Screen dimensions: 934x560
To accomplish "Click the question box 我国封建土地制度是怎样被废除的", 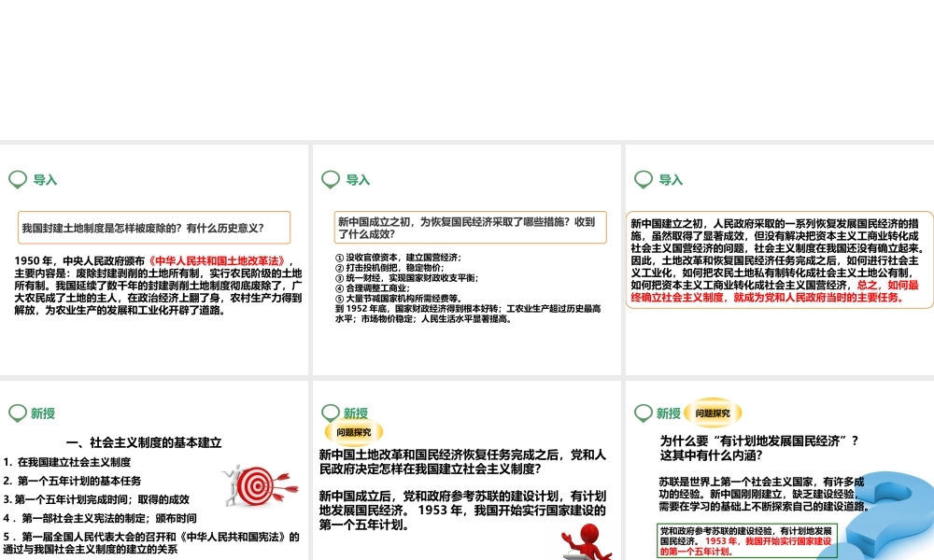I will click(154, 228).
